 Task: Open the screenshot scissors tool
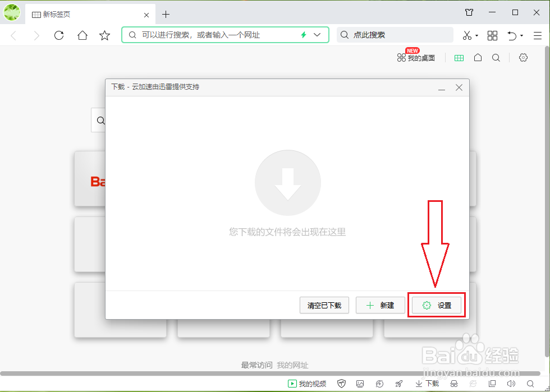tap(467, 35)
